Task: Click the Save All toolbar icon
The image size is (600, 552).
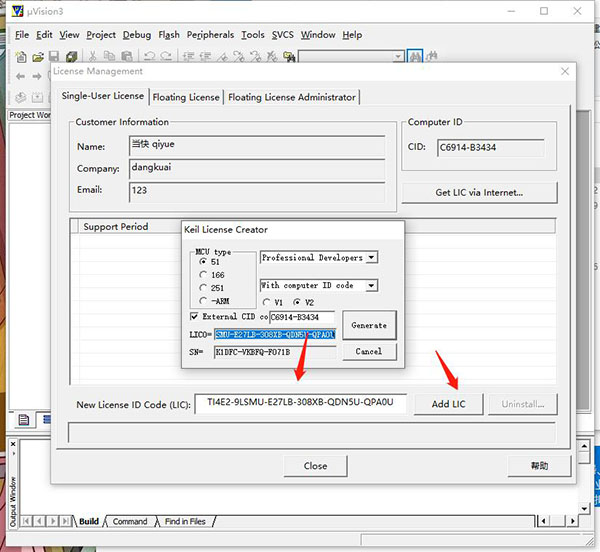Action: pos(72,57)
